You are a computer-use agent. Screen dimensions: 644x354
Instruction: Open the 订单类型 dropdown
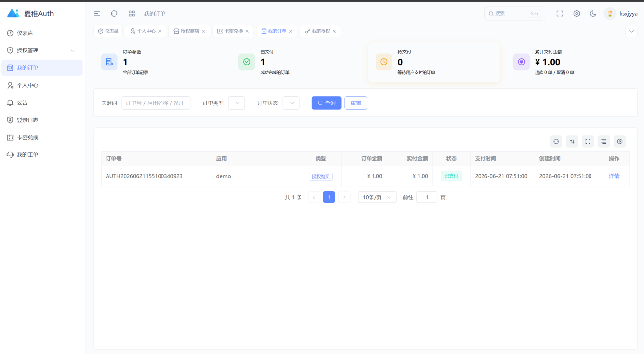[x=236, y=103]
